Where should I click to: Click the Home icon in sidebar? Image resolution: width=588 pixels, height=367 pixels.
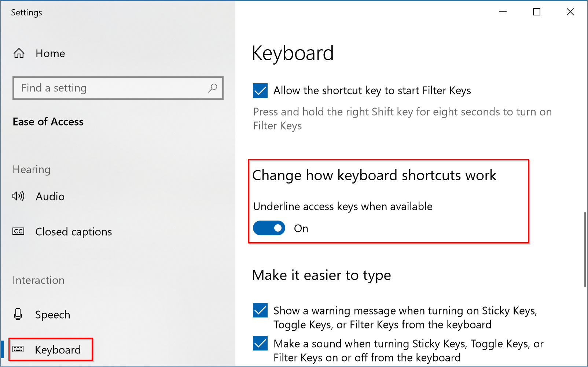pos(19,54)
